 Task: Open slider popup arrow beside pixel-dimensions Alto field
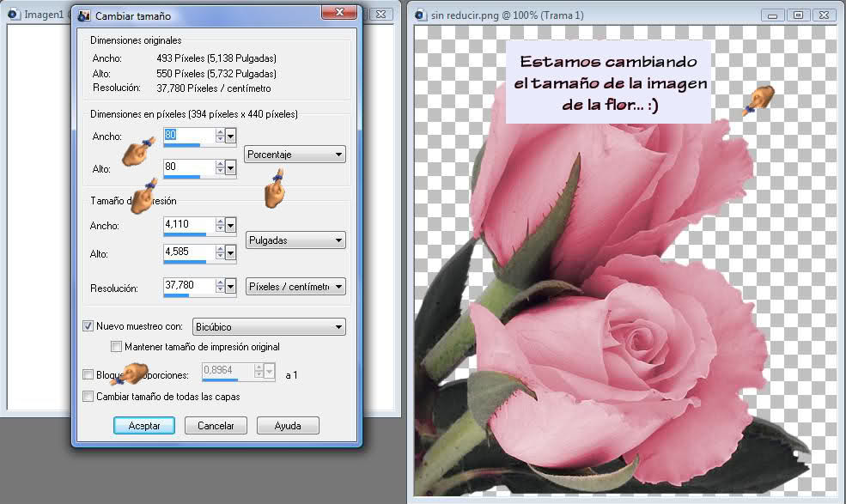coord(230,167)
